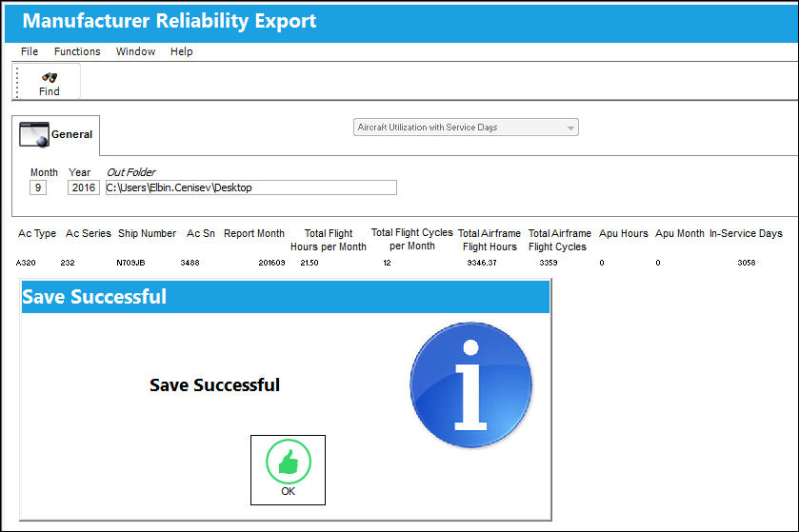Select the A320 cell in the row
The height and width of the screenshot is (532, 799).
coord(26,263)
